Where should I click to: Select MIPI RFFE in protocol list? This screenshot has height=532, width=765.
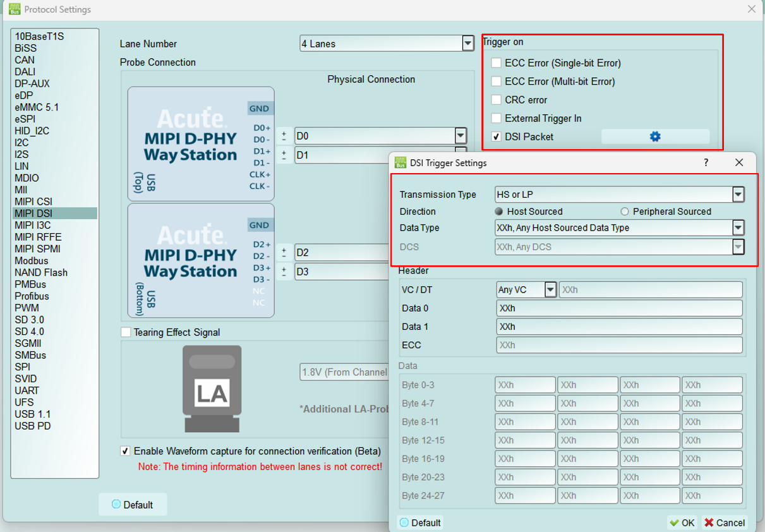click(x=38, y=238)
